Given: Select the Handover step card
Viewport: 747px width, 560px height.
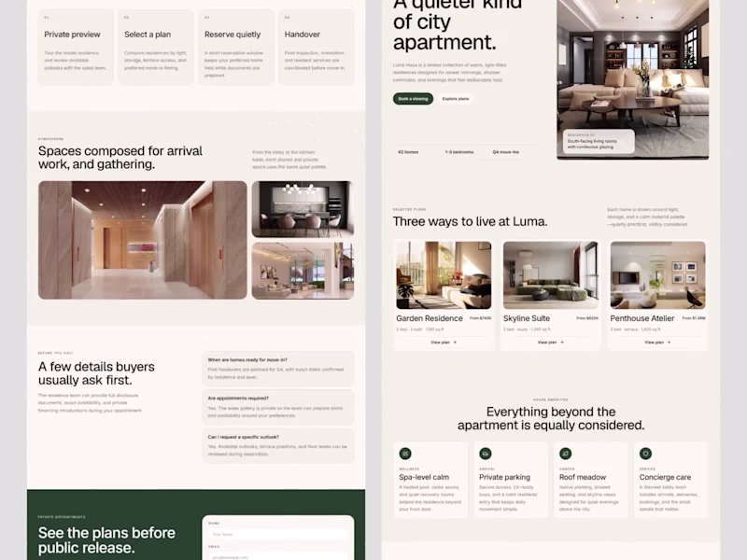Looking at the screenshot, I should point(316,48).
